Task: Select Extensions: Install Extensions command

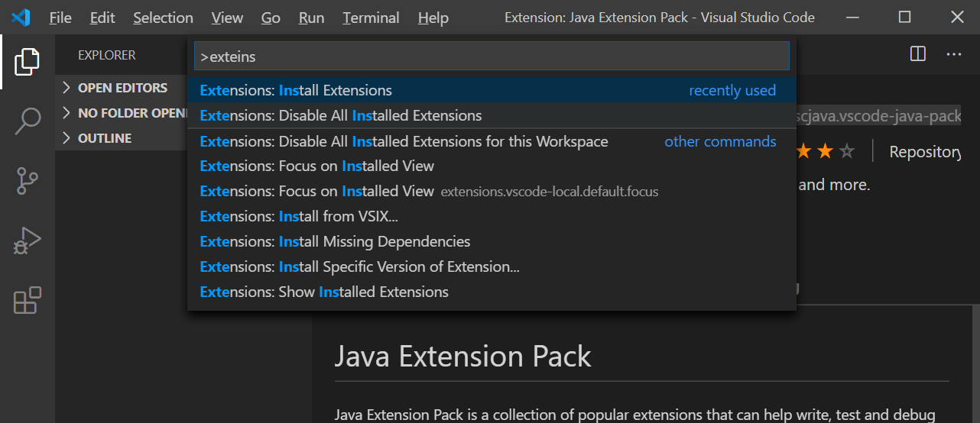Action: [x=492, y=90]
